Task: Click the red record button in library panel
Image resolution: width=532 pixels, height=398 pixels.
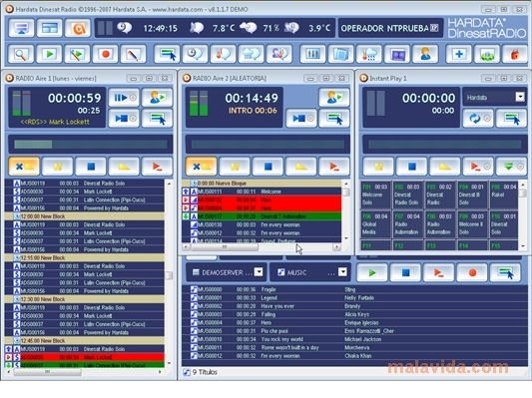Action: [x=472, y=272]
